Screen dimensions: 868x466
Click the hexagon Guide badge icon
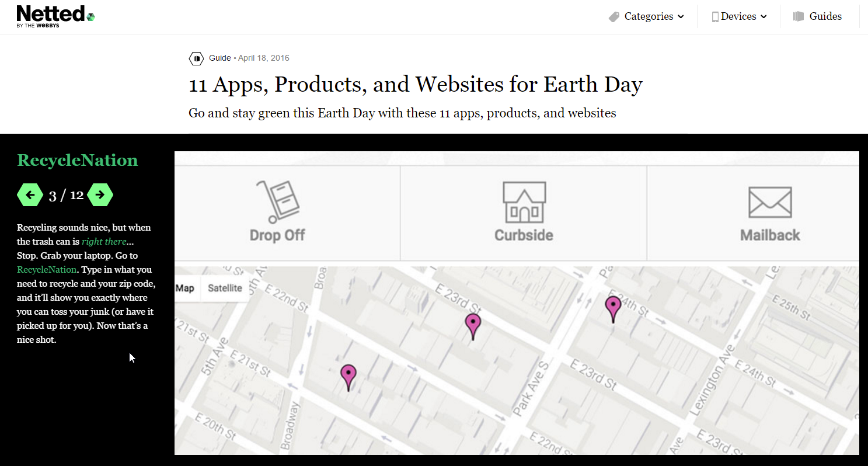pos(196,58)
